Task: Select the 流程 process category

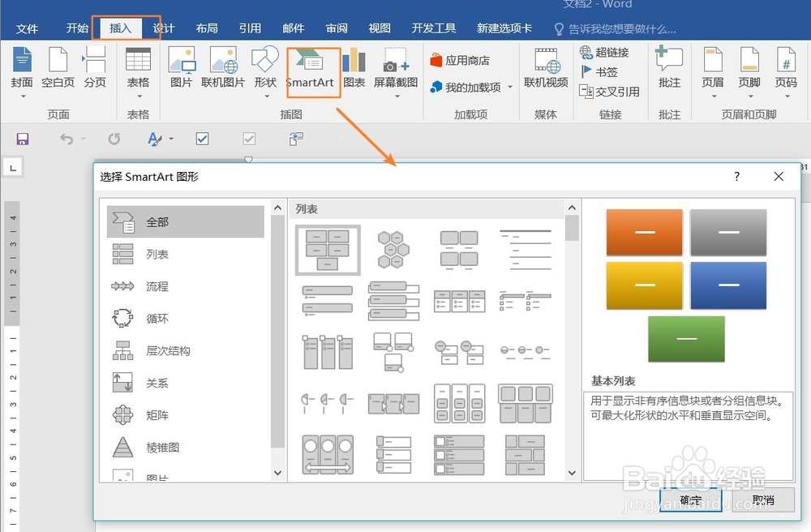Action: 186,286
